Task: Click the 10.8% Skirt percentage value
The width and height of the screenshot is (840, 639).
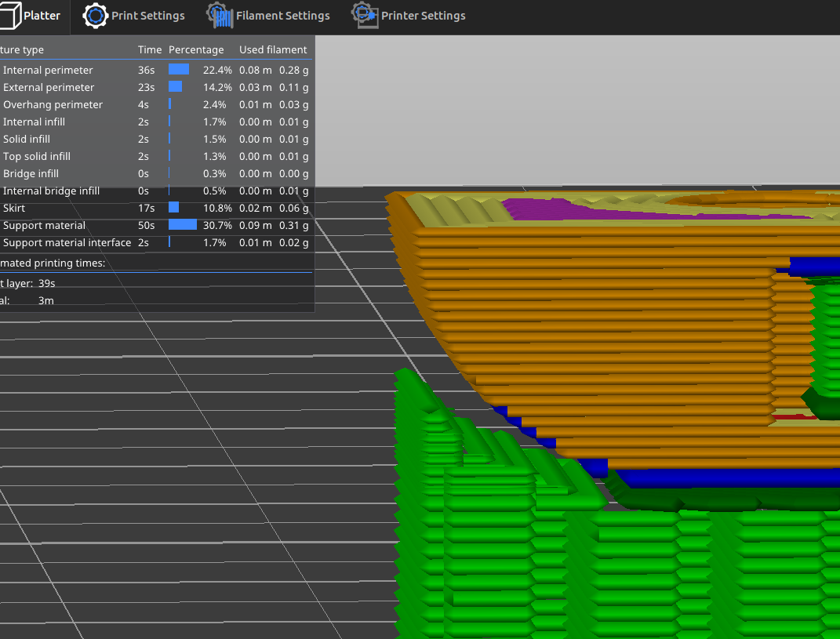Action: click(217, 209)
